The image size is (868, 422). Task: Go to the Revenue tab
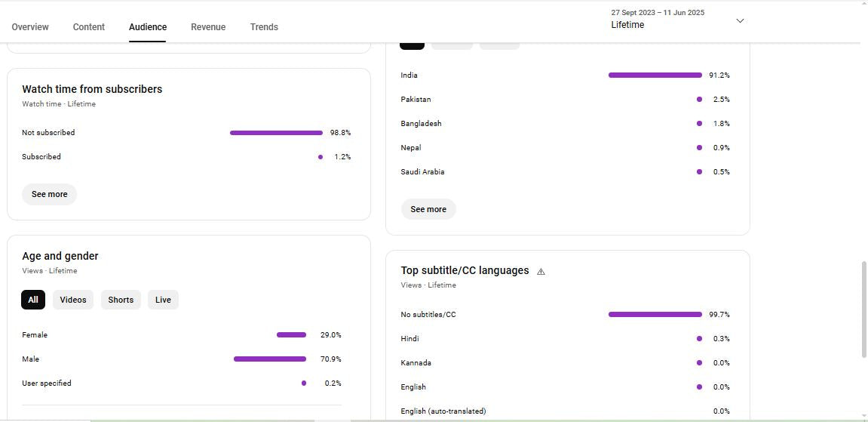coord(208,27)
